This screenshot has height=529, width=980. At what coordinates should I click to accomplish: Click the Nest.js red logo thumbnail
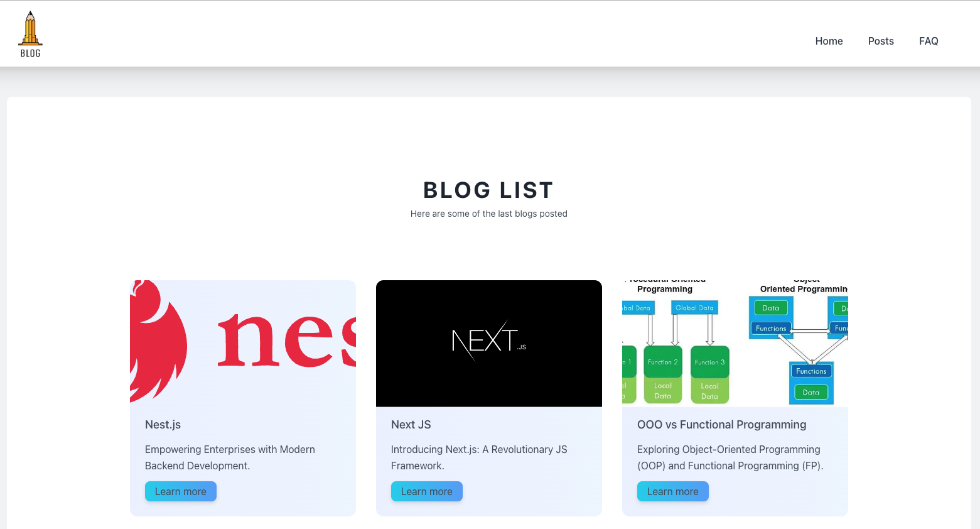243,344
